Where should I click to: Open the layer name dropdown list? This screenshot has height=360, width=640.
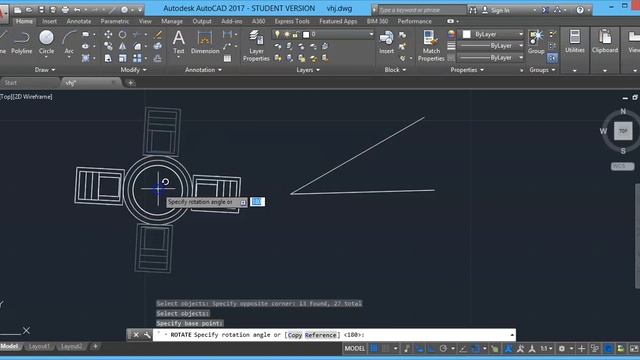coord(371,34)
